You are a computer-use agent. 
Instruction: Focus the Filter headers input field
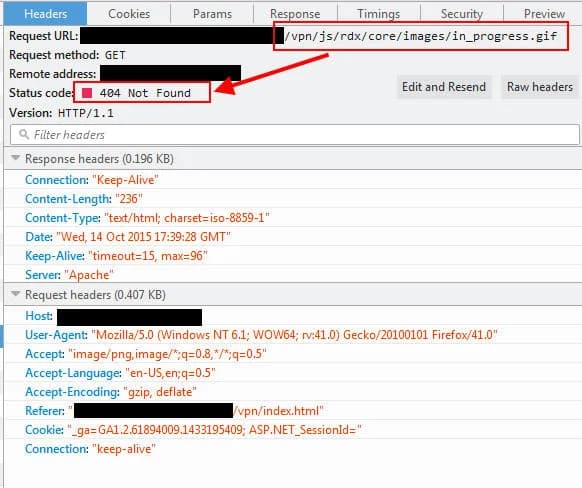click(x=295, y=135)
